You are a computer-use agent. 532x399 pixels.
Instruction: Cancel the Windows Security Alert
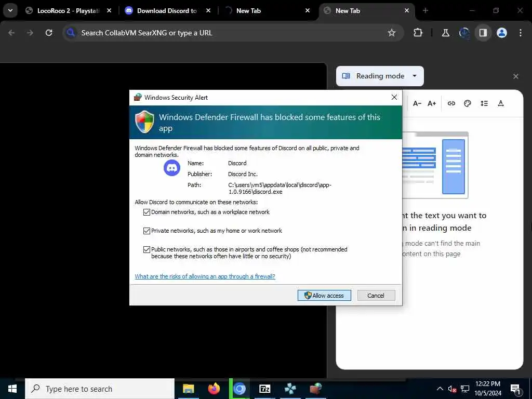point(376,295)
